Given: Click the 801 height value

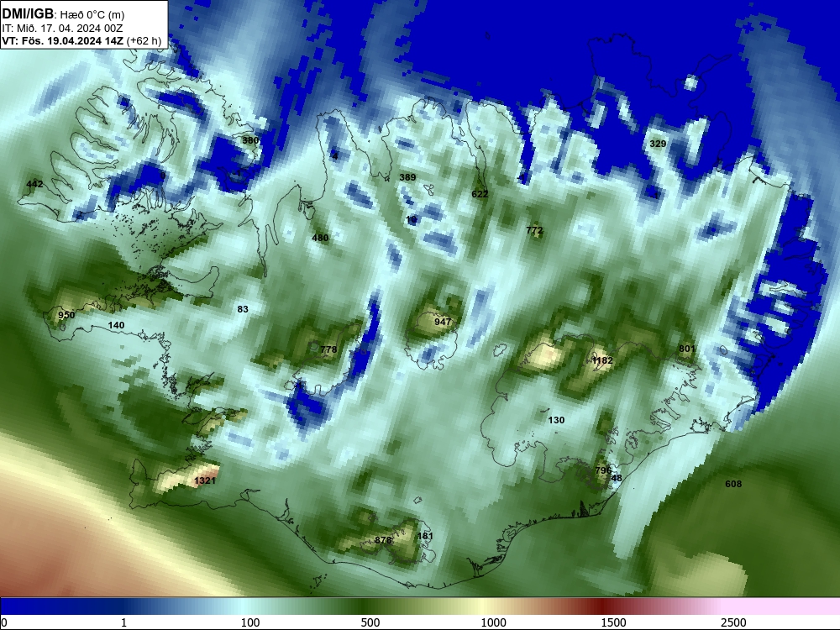Looking at the screenshot, I should point(687,349).
